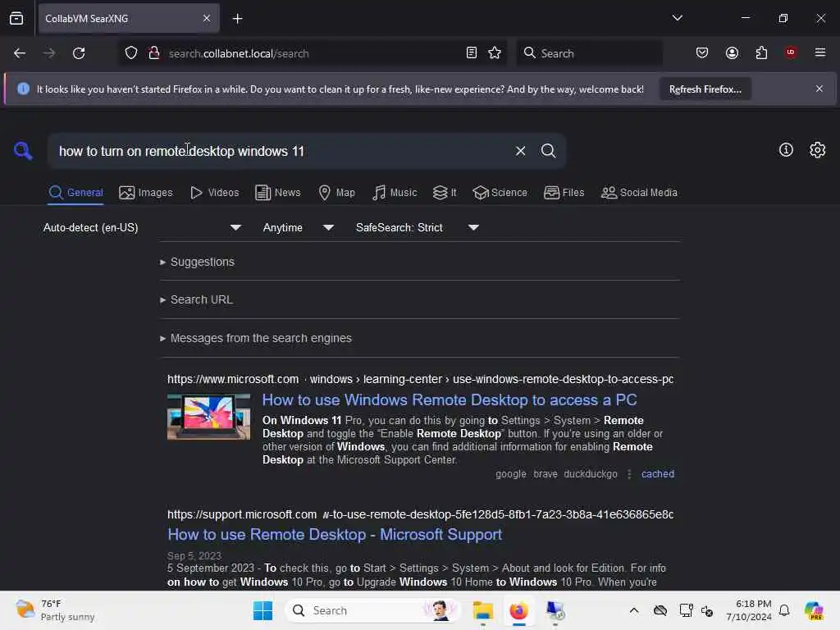Open SafeSearch: Strict dropdown
The image size is (840, 630).
418,228
